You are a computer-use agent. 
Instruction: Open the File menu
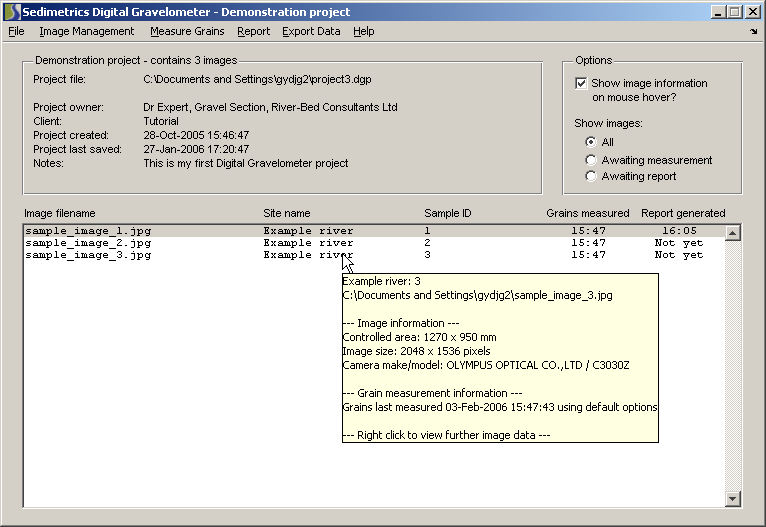[x=16, y=31]
